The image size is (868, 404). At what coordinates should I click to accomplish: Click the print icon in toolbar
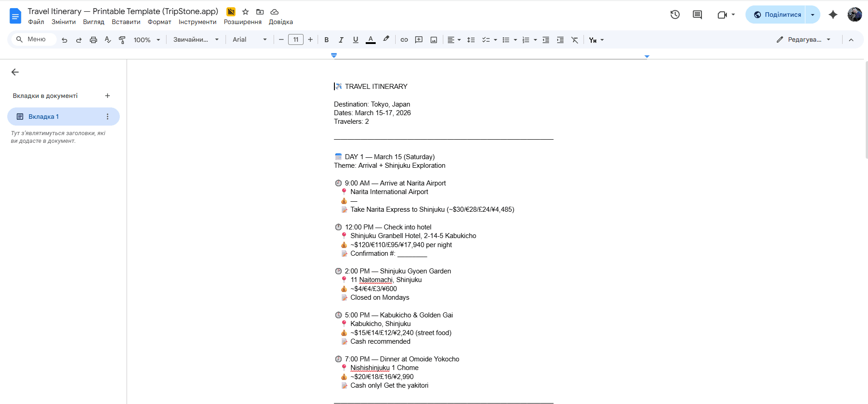click(93, 40)
